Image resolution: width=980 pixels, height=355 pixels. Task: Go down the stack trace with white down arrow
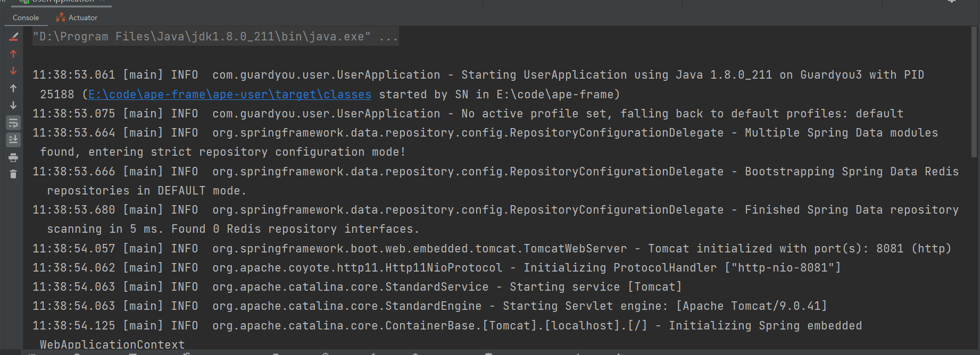14,105
